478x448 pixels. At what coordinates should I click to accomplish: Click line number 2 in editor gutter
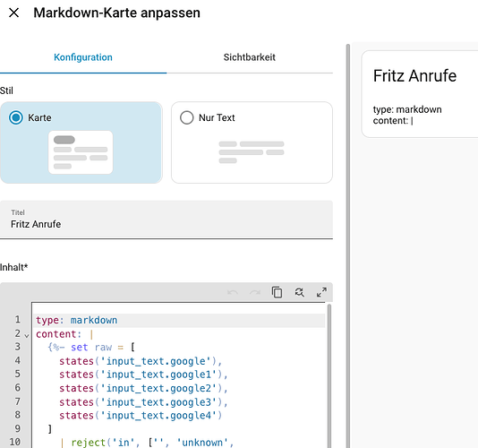18,333
